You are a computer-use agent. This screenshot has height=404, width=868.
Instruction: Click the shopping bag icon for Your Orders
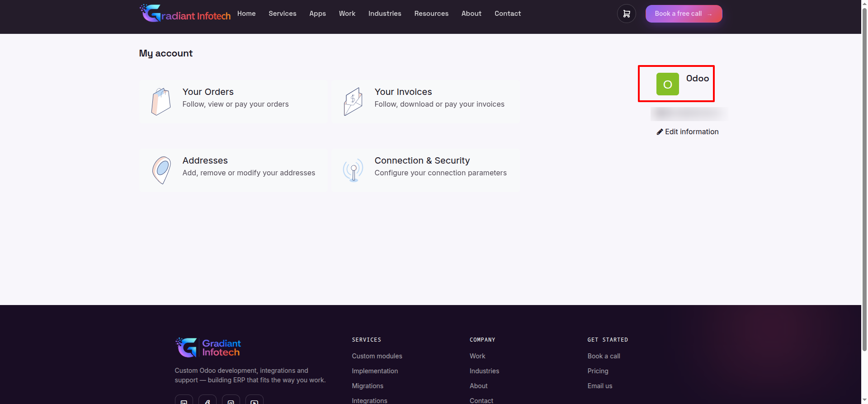pyautogui.click(x=161, y=102)
